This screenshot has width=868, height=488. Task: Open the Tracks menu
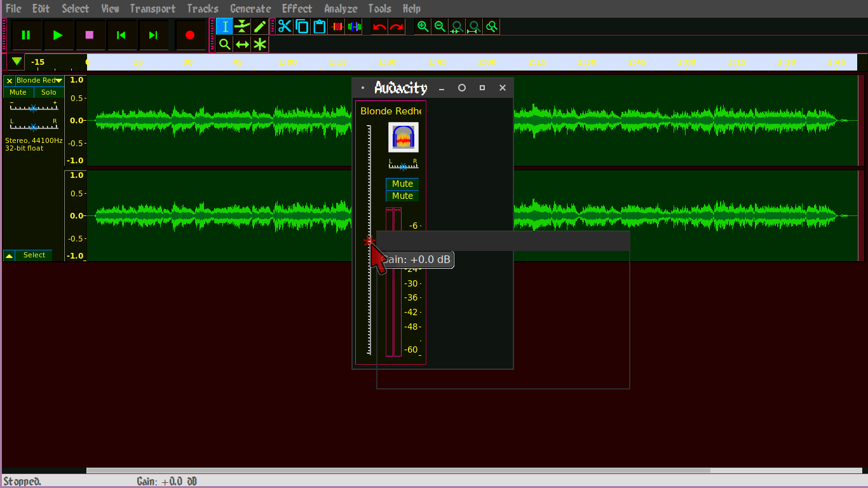[x=203, y=8]
